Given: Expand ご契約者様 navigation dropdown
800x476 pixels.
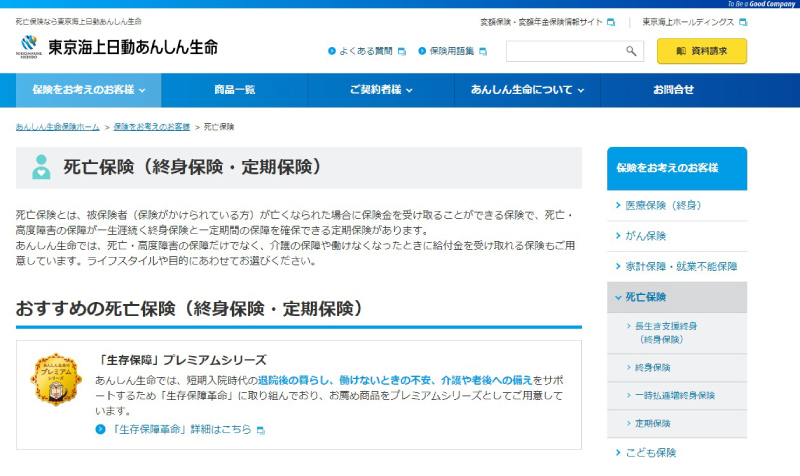Looking at the screenshot, I should [381, 90].
